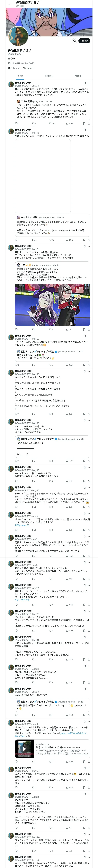
Task: Play the YouTube video thumbnail
Action: tap(24, 749)
